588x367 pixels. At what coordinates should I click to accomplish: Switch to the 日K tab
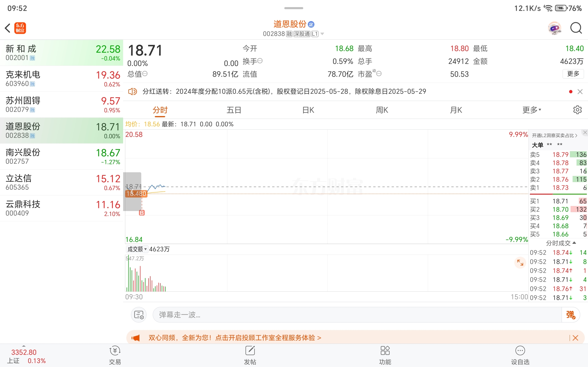point(308,110)
